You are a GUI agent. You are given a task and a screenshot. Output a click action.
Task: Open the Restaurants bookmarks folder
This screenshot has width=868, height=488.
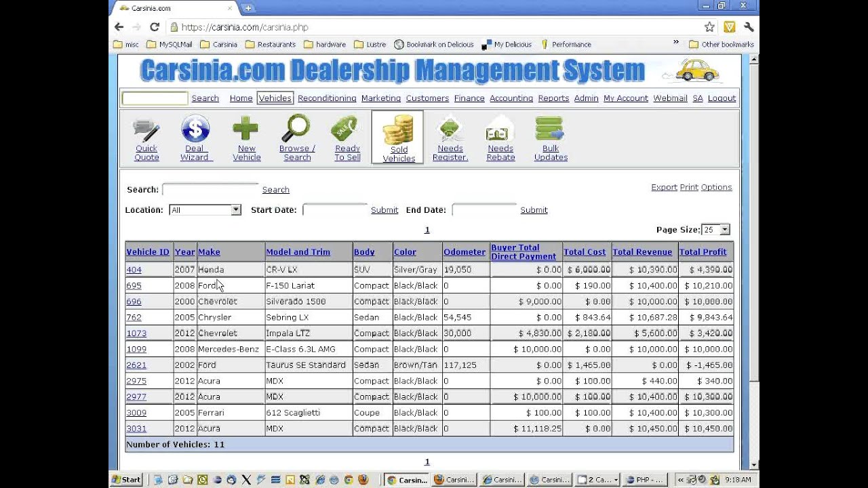270,45
